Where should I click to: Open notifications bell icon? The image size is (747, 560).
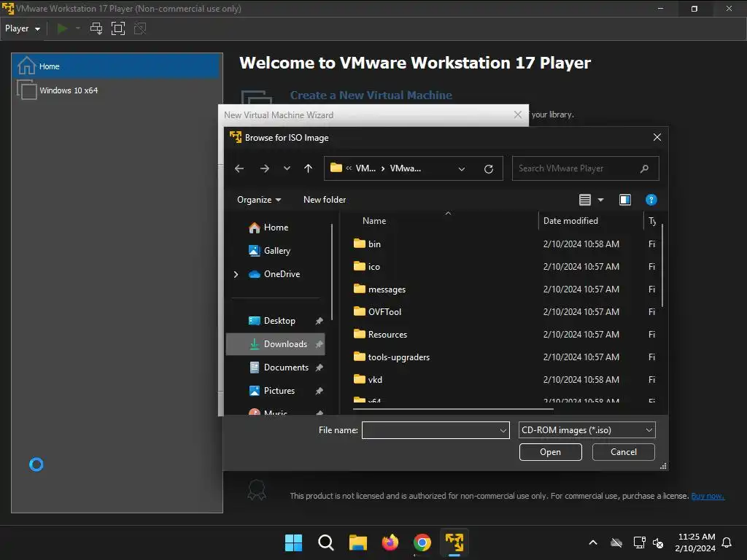[x=727, y=542]
